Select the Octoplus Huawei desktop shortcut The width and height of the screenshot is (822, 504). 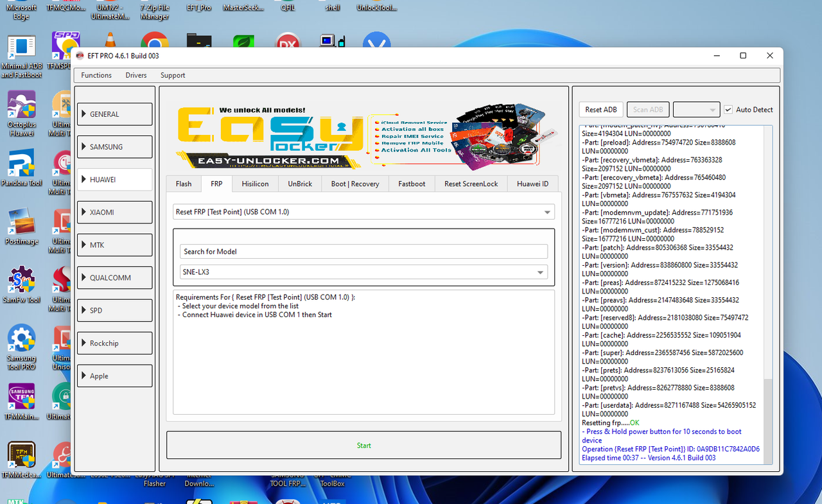click(x=21, y=114)
